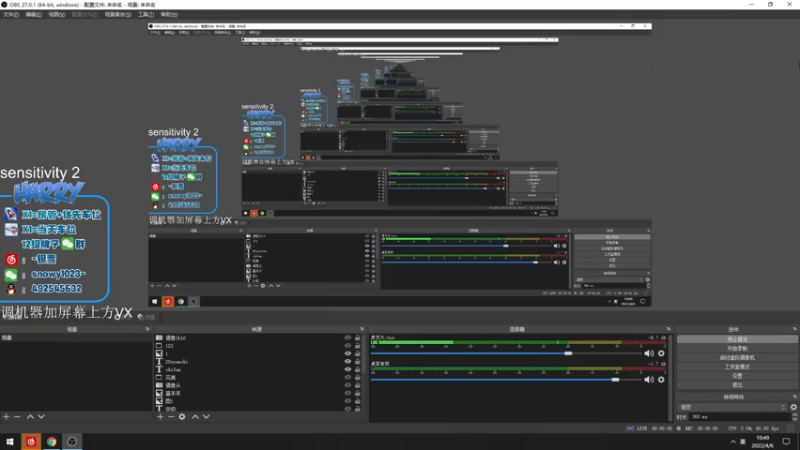Undock the Controls panel via its header icon
This screenshot has width=800, height=450.
pos(794,329)
